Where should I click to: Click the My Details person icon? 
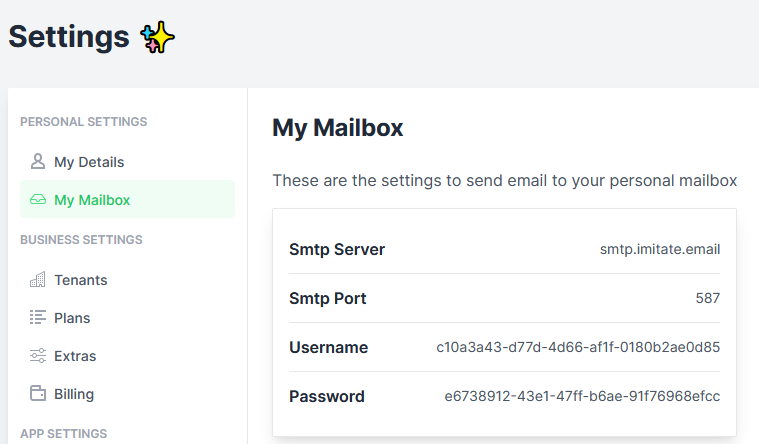(38, 161)
